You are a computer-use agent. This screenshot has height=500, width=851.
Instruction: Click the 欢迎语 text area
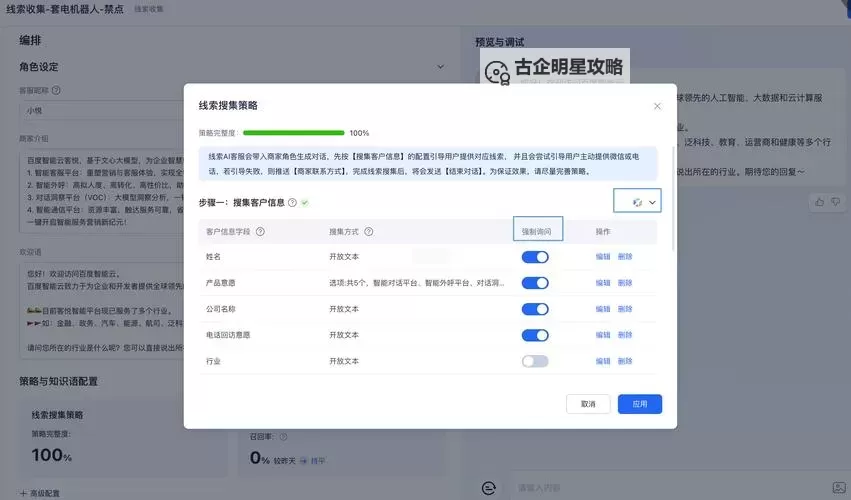pos(102,311)
